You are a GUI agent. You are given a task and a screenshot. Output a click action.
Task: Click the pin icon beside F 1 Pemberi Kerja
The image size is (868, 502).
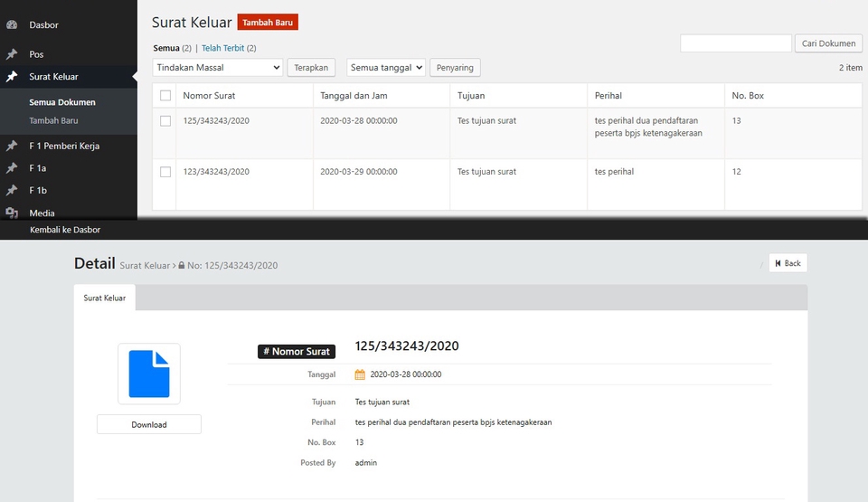tap(12, 146)
